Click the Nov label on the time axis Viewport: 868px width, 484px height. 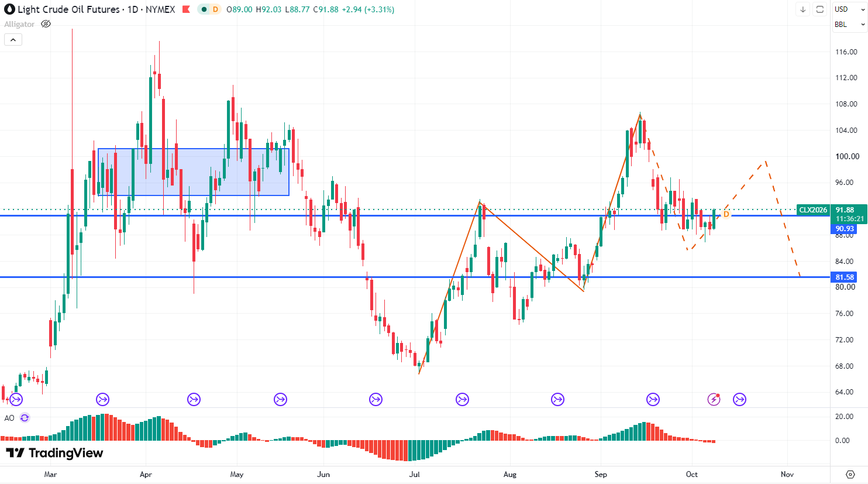(x=787, y=475)
